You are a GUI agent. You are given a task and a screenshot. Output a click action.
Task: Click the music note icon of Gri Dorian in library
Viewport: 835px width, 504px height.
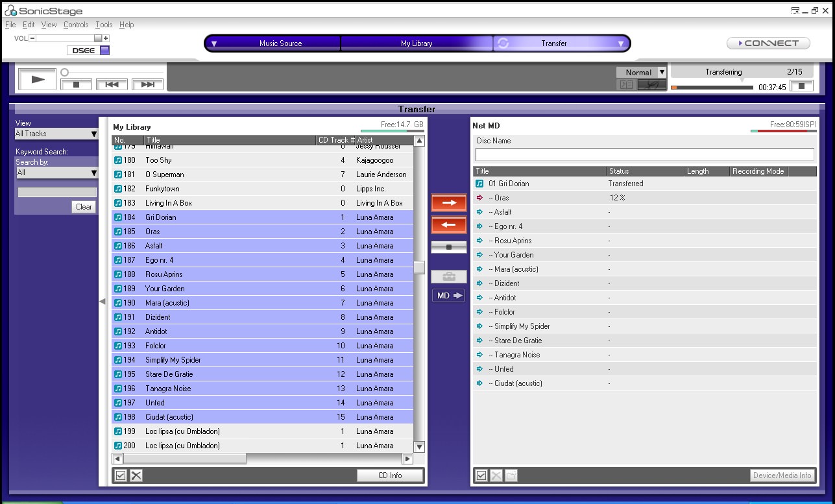[118, 217]
